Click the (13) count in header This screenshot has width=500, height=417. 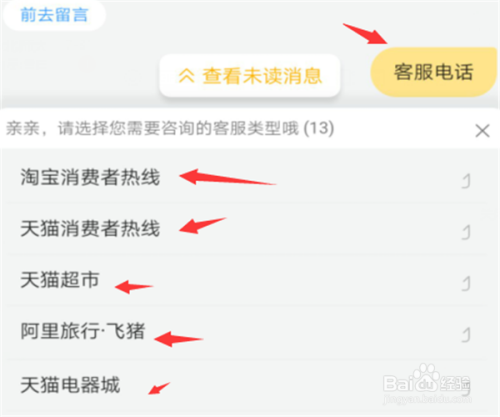(x=319, y=128)
